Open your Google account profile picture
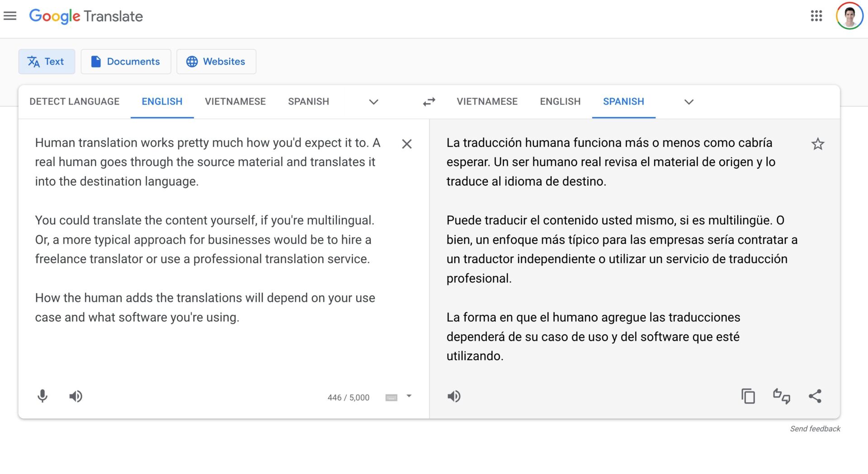 849,16
